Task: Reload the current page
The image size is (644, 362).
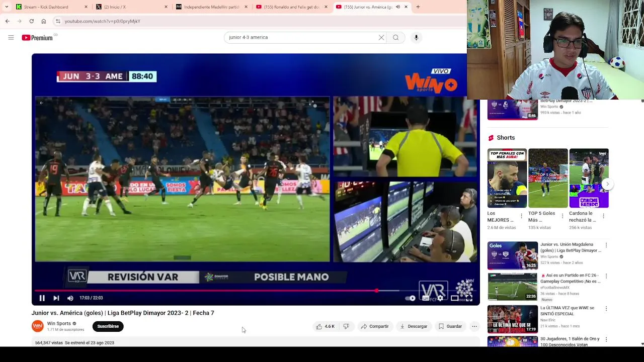Action: pyautogui.click(x=32, y=21)
